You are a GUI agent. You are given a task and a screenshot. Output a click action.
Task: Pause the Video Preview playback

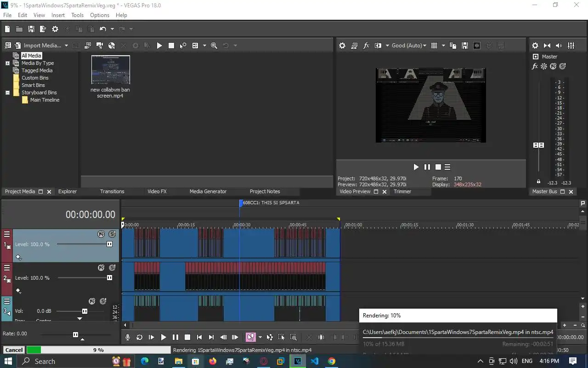(427, 167)
